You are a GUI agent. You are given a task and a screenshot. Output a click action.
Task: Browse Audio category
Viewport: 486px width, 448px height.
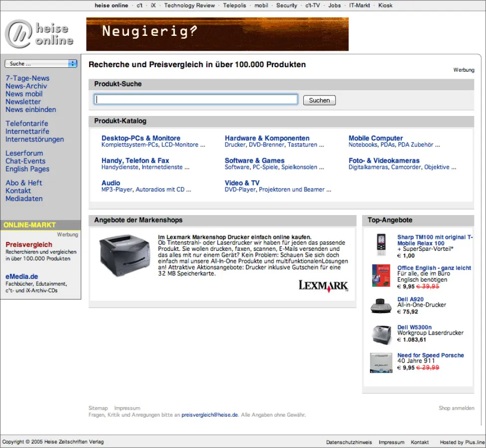tap(111, 183)
